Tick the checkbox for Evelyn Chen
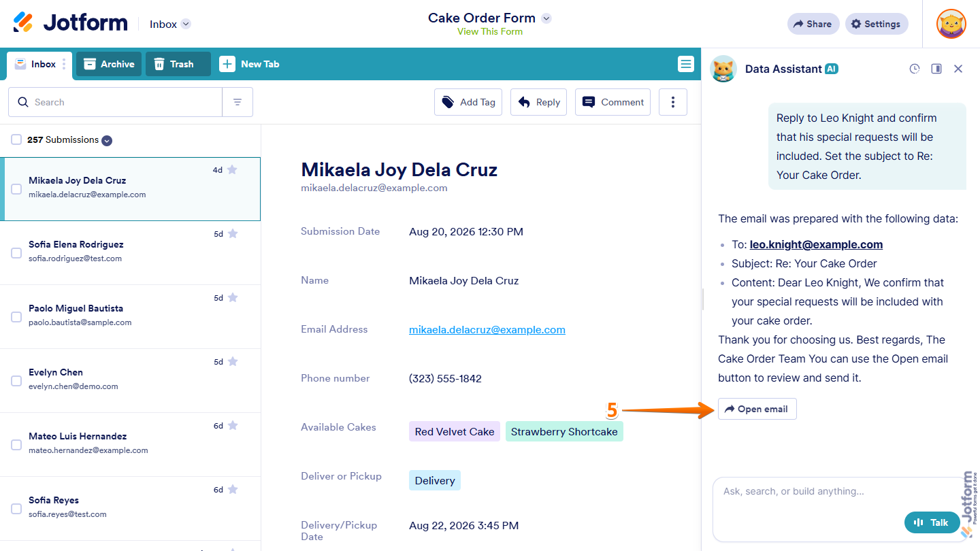Screen dimensions: 980x551 coord(16,381)
